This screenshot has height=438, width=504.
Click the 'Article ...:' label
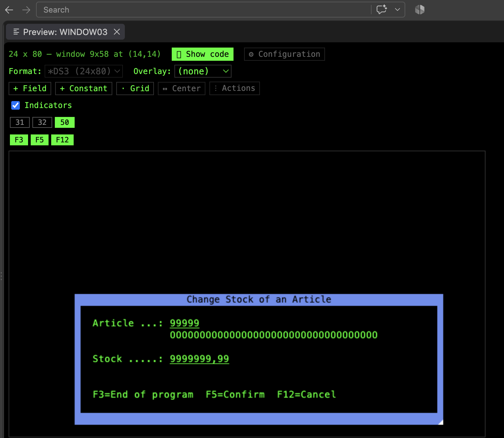pyautogui.click(x=128, y=323)
